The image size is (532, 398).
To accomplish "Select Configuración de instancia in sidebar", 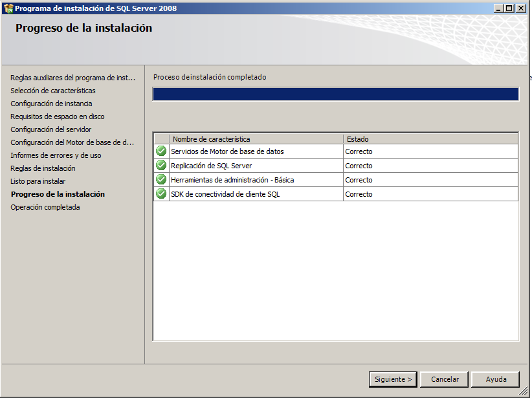I will 51,104.
